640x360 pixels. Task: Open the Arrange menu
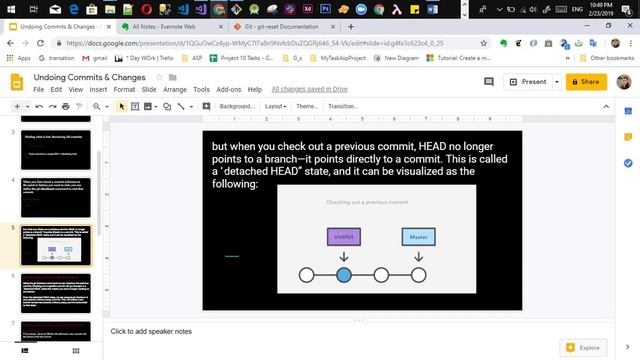pos(175,89)
